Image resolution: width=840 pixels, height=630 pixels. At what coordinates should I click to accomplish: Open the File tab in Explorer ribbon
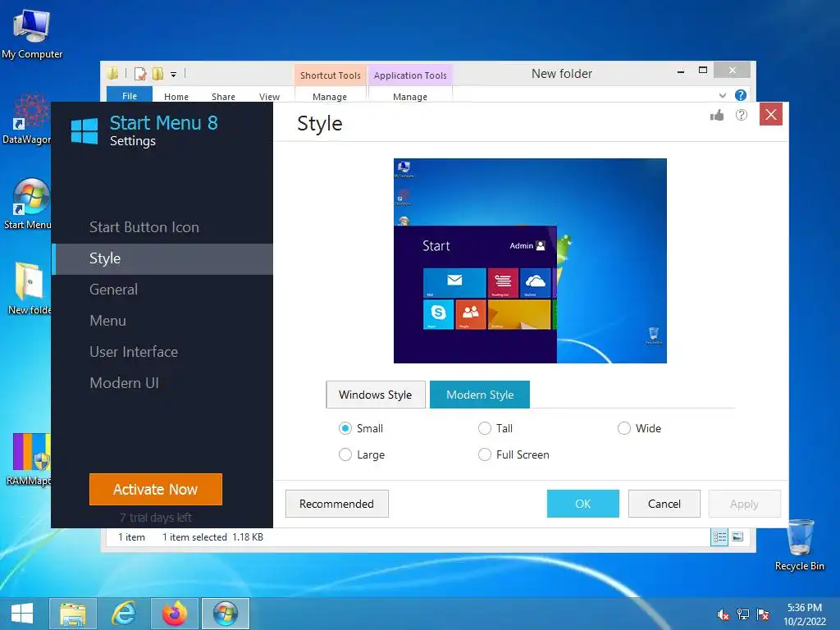[x=130, y=95]
